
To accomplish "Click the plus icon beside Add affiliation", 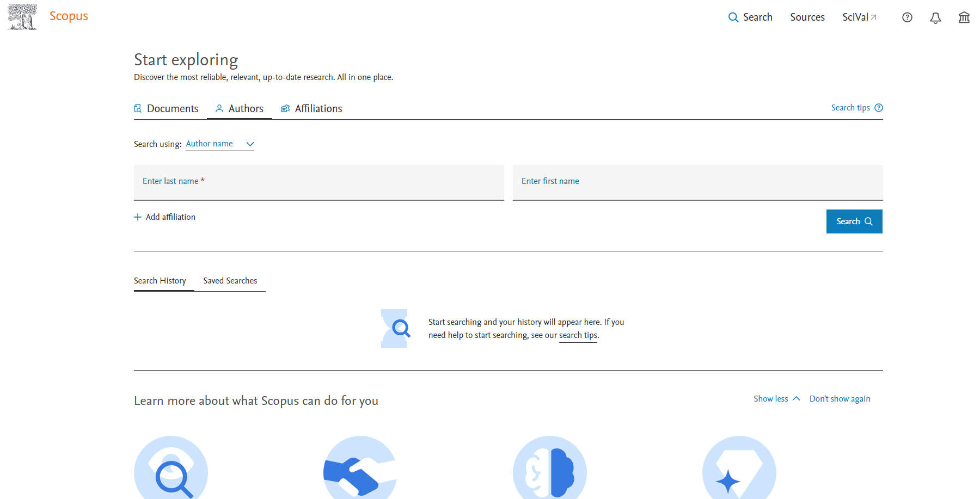I will coord(138,217).
